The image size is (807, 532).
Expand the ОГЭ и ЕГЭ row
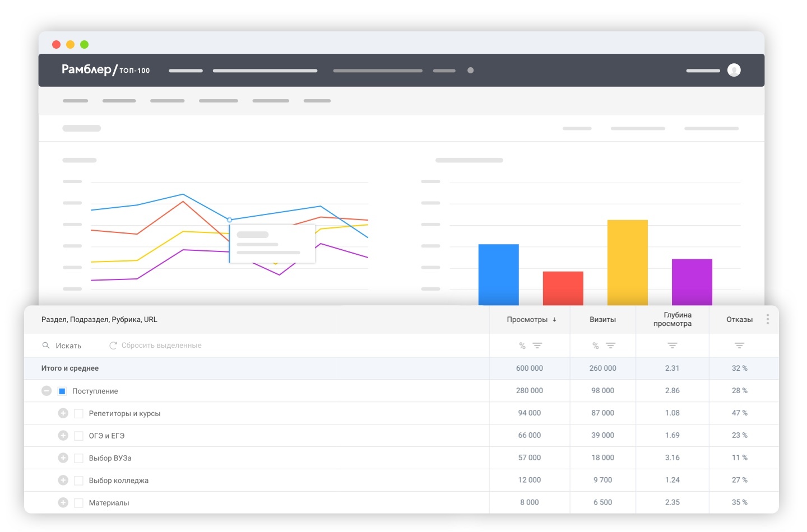tap(63, 436)
